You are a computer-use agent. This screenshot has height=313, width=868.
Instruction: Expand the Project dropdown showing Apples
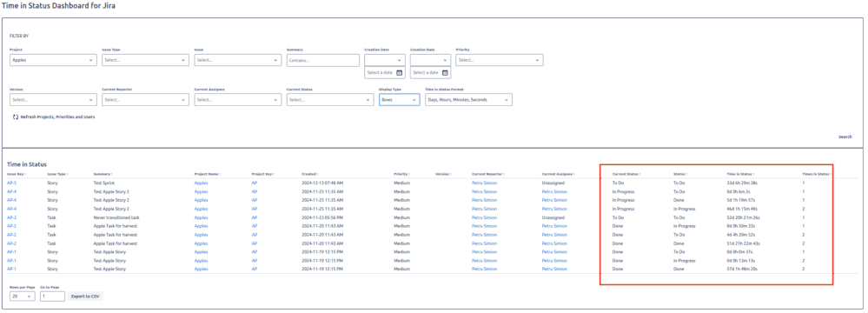(53, 60)
